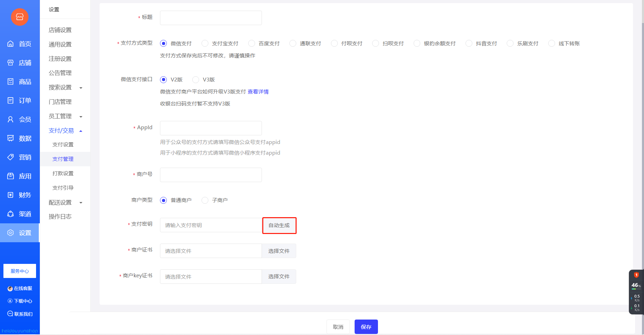This screenshot has height=335, width=644.
Task: Click the 在线客服 avatar icon
Action: pos(10,289)
